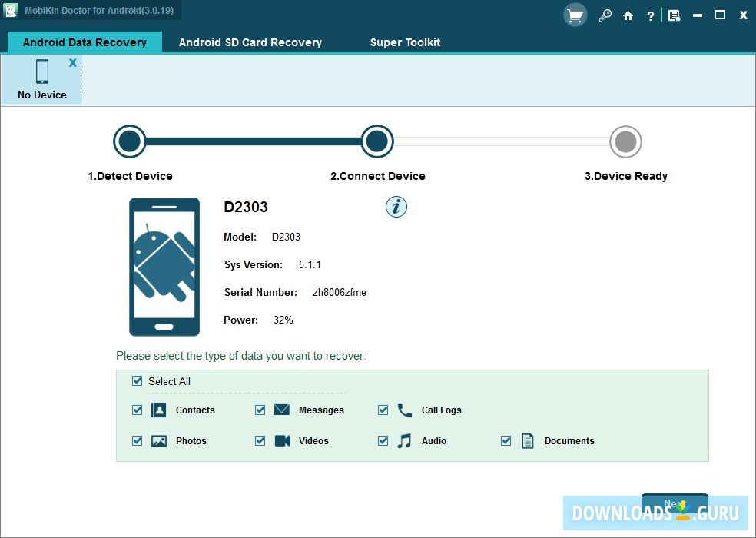
Task: Click the Audio label
Action: [434, 440]
